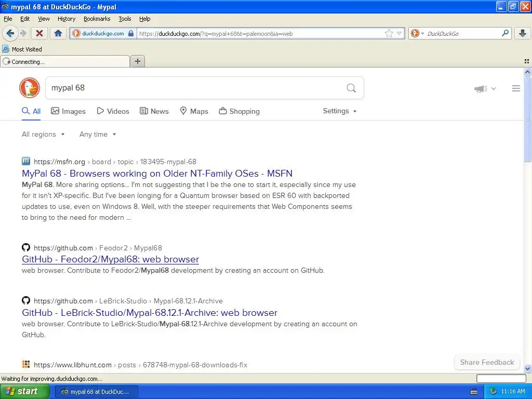This screenshot has height=399, width=532.
Task: Click the system tray network icon
Action: tap(494, 392)
